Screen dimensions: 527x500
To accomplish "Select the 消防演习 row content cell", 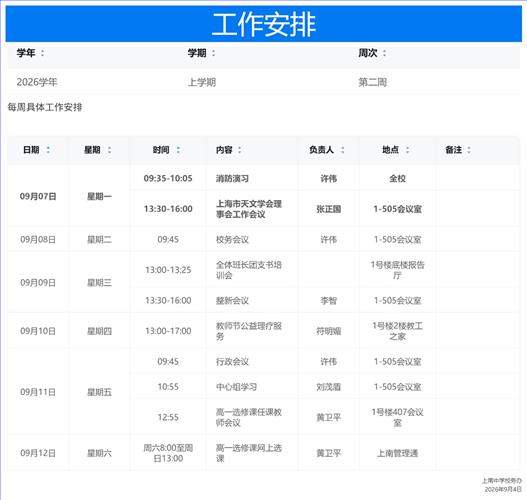I will coord(252,178).
